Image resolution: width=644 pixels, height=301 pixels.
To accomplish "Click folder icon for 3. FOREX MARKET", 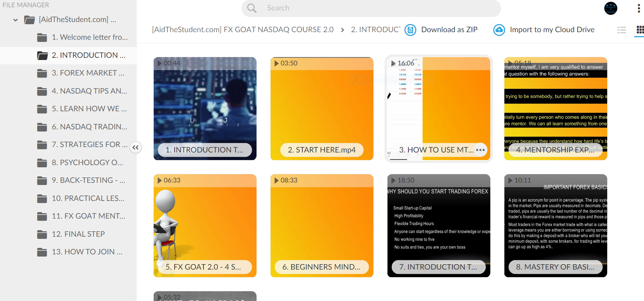I will click(x=42, y=73).
